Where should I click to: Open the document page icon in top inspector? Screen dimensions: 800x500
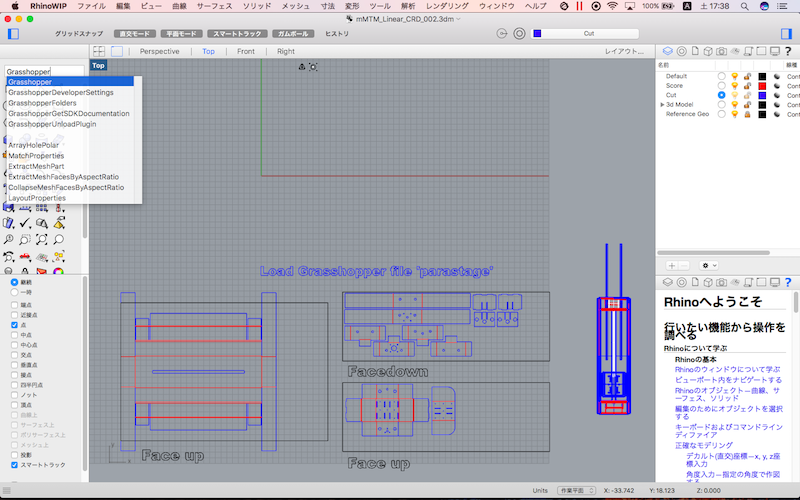pos(695,51)
